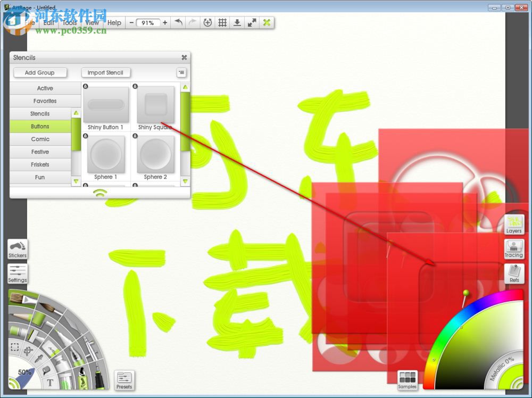
Task: Open the Tools menu
Action: 69,23
